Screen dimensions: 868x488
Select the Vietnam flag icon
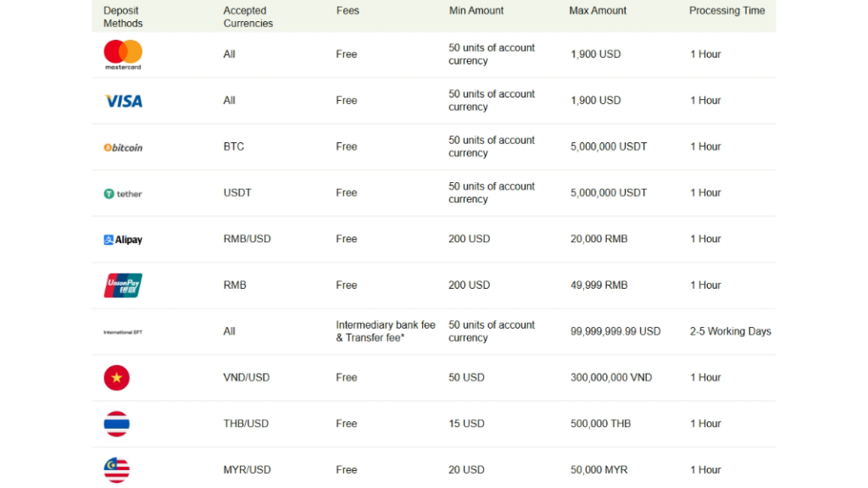(x=117, y=378)
